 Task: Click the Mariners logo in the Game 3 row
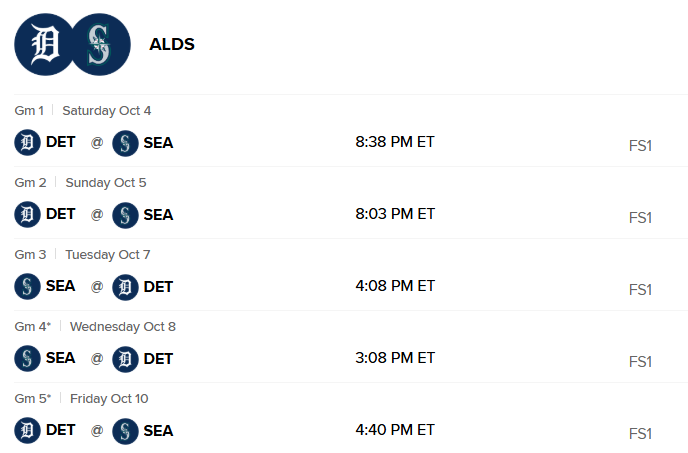click(27, 287)
